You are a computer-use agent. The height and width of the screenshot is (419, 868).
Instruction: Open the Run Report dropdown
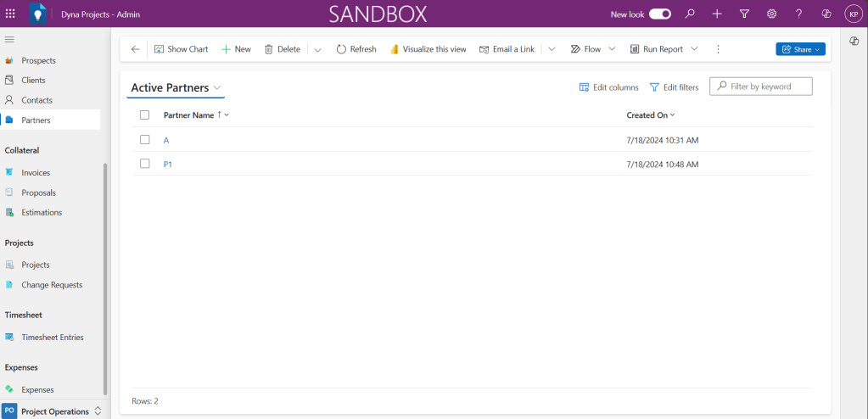click(694, 49)
